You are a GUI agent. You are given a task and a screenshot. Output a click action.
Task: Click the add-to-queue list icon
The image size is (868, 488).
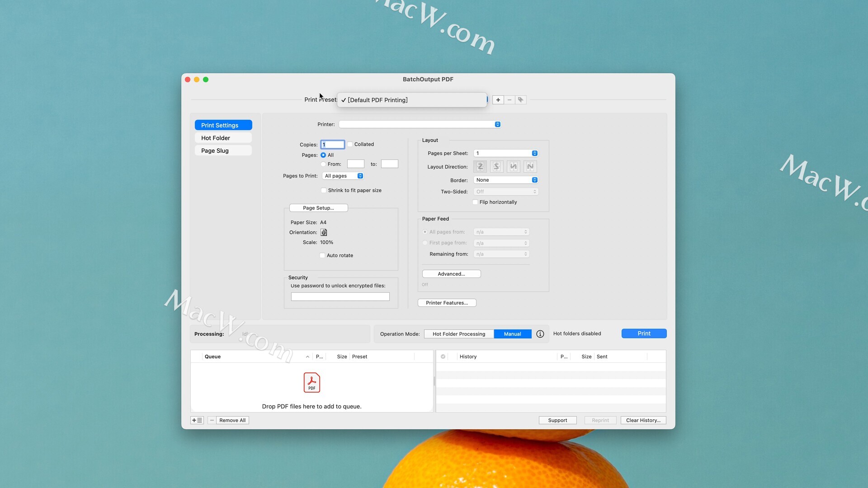pyautogui.click(x=197, y=420)
